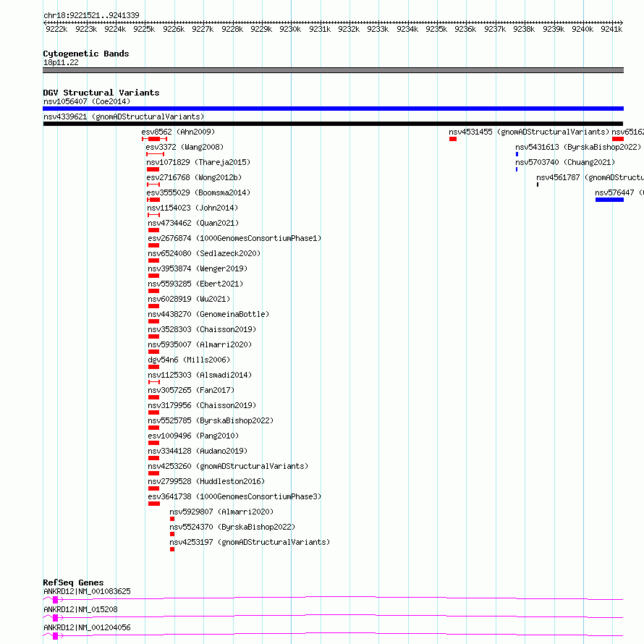This screenshot has height=644, width=644.
Task: Select dgv54n6 (Mills2006) variant label
Action: (189, 360)
